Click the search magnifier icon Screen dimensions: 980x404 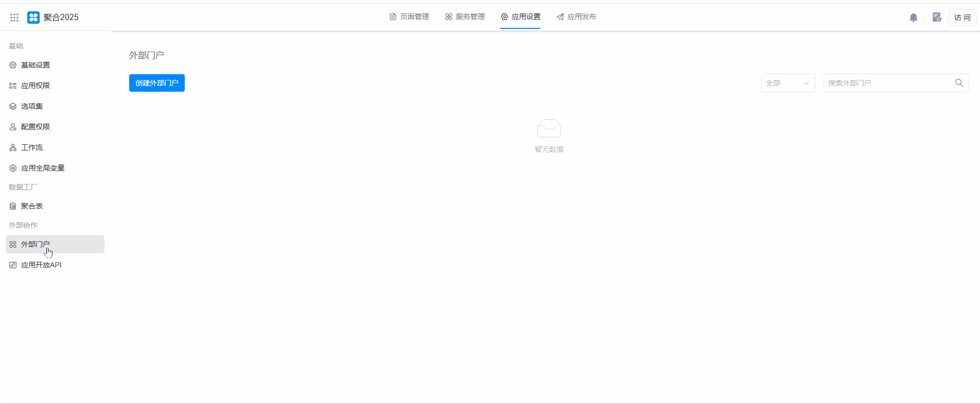(959, 83)
